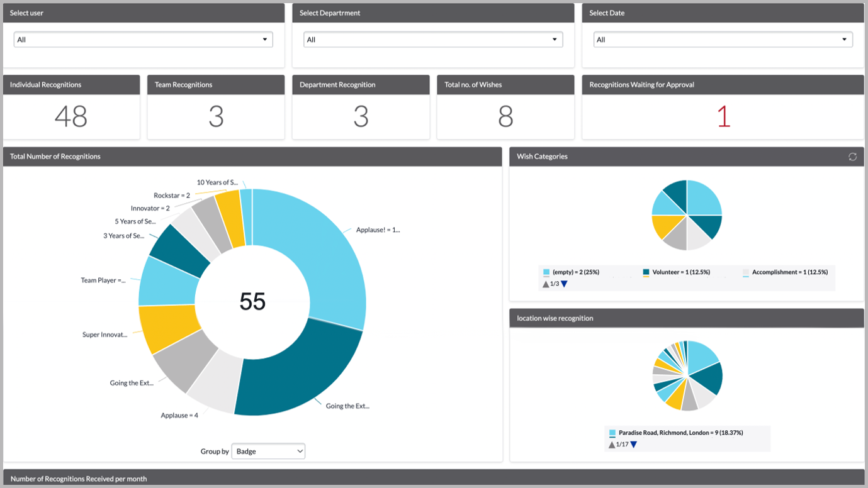Click the location wise recognition header

click(x=687, y=318)
